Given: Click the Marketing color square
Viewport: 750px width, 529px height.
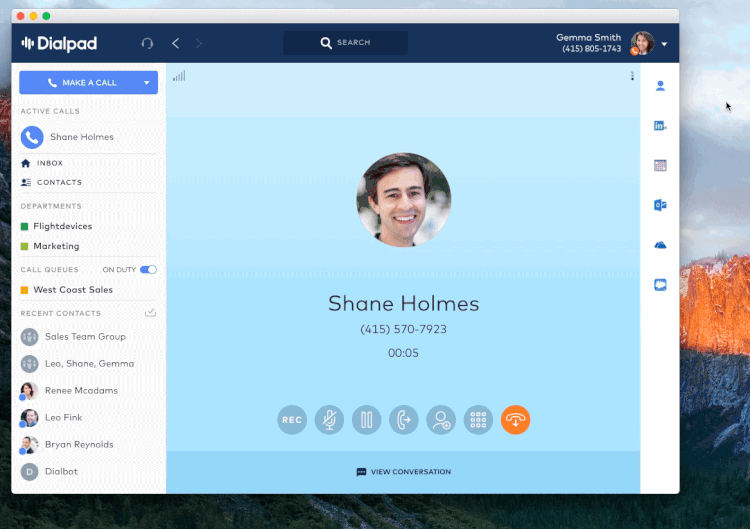Looking at the screenshot, I should [x=24, y=247].
